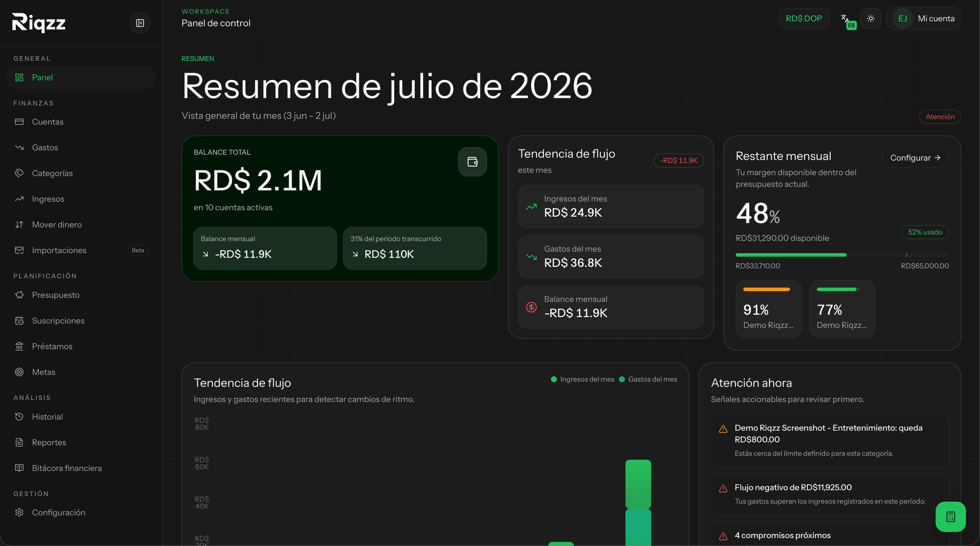Click the RD$ 2.1M total balance value
Image resolution: width=980 pixels, height=546 pixels.
click(258, 180)
